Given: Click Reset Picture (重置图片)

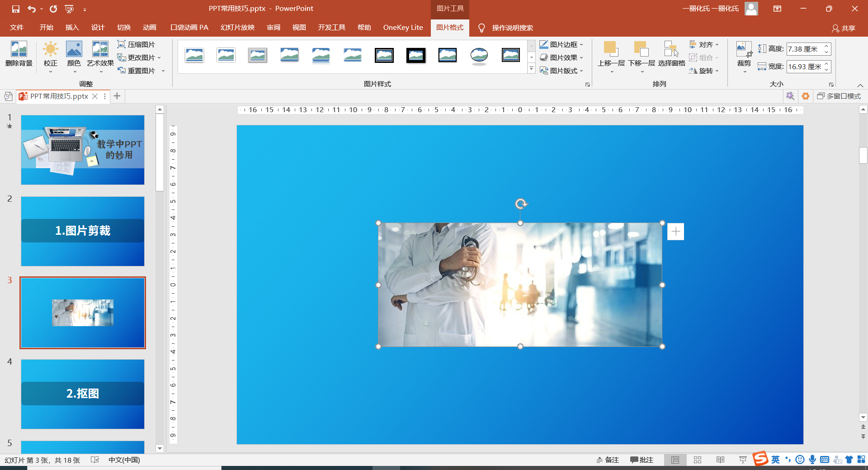Looking at the screenshot, I should 141,71.
